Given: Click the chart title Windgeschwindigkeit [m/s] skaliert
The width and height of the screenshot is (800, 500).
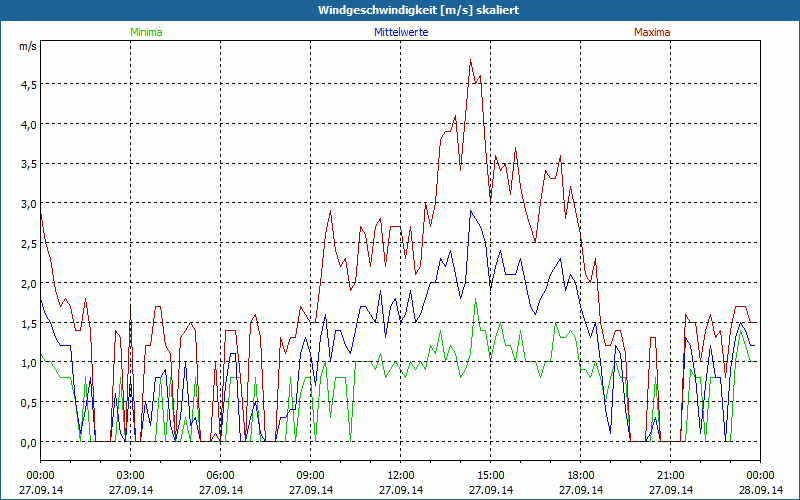Looking at the screenshot, I should [x=418, y=10].
